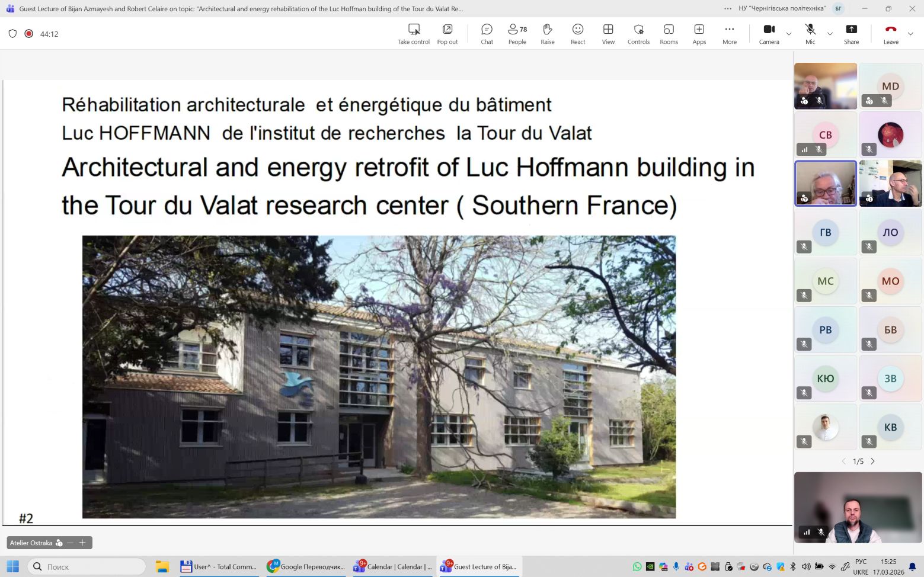
Task: Click the recording indicator icon
Action: [x=28, y=34]
